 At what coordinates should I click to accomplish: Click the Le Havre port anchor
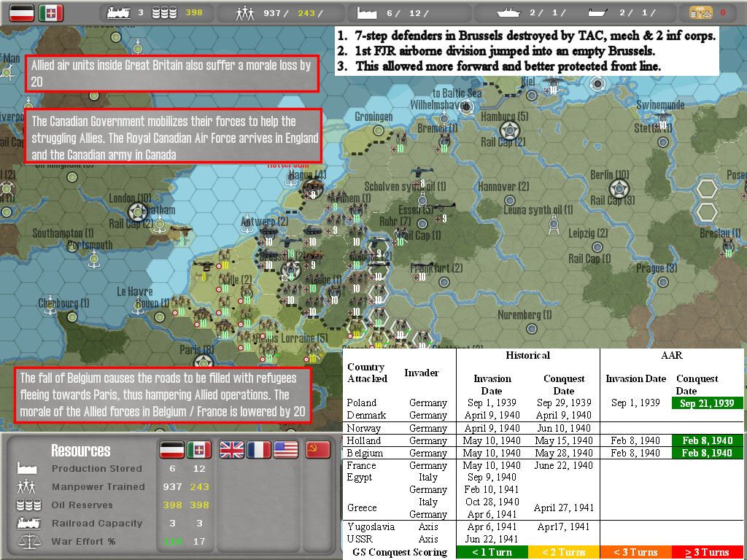pos(138,306)
